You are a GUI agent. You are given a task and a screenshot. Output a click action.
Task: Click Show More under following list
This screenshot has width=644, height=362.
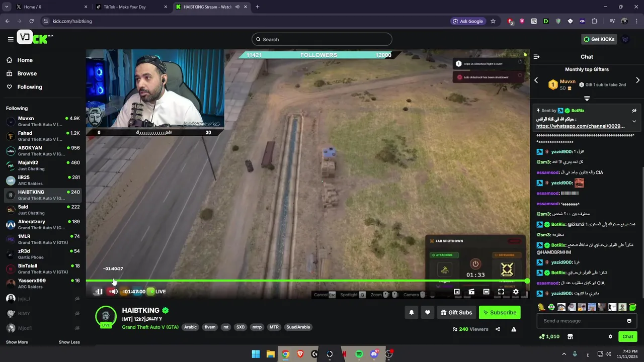[x=17, y=342]
